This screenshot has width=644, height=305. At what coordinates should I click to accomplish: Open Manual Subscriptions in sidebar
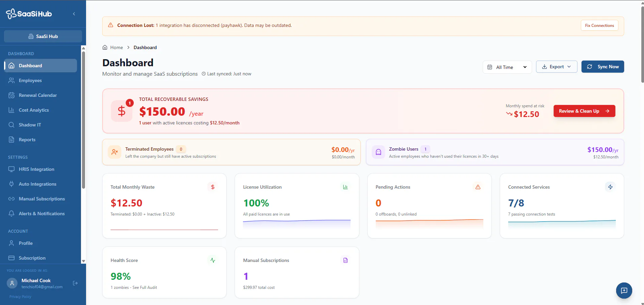click(40, 199)
